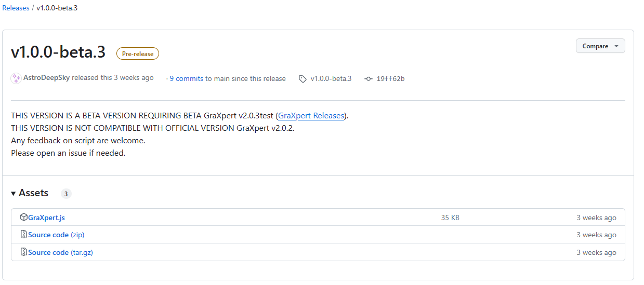644x285 pixels.
Task: Click the v1.0.0-beta.3 breadcrumb text
Action: point(57,8)
